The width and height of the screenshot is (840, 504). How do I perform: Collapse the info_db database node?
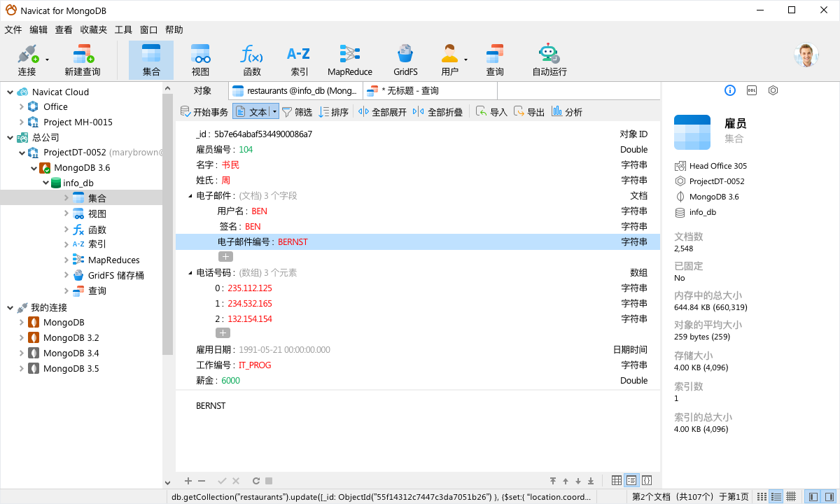[45, 183]
